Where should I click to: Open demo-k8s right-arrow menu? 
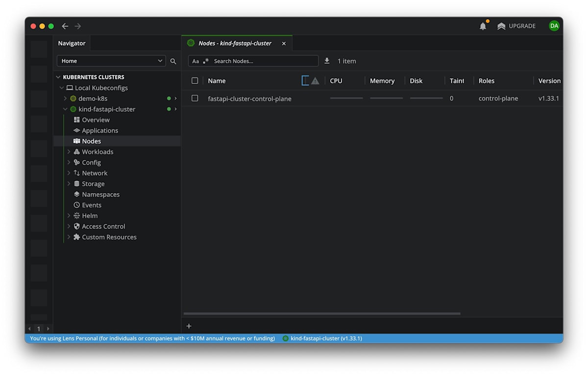175,99
